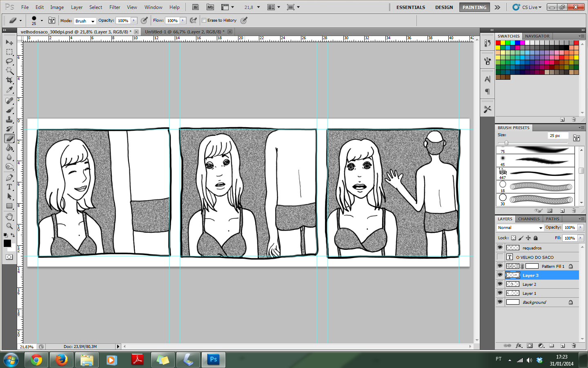The height and width of the screenshot is (368, 588).
Task: Hide Layer 1 visibility eye
Action: click(500, 293)
